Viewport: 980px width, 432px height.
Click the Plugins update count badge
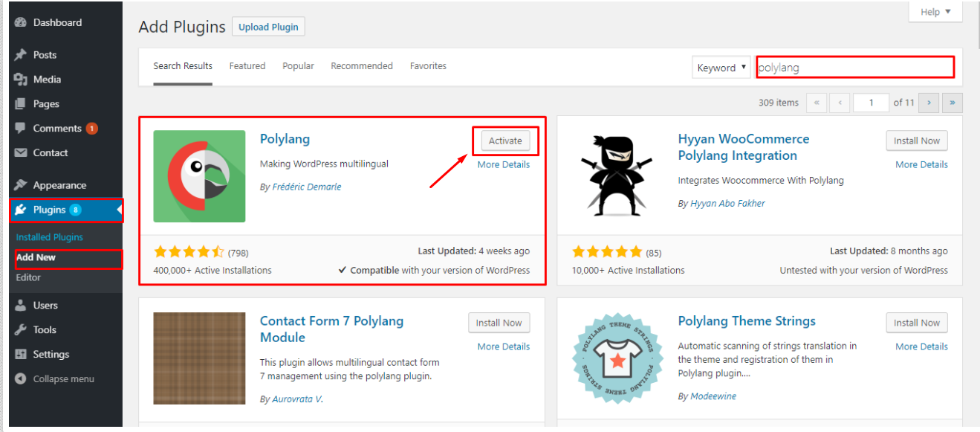pos(76,210)
